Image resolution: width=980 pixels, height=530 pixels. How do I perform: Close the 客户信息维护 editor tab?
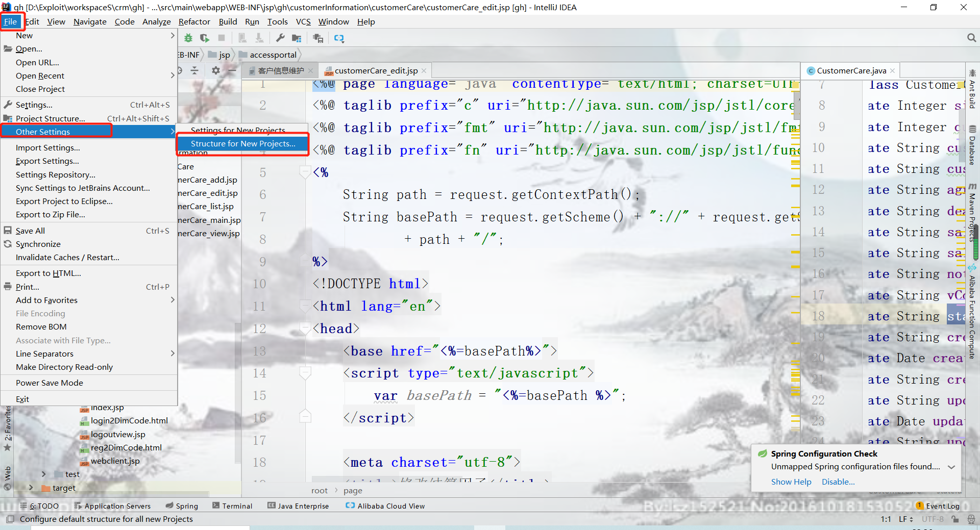click(310, 71)
